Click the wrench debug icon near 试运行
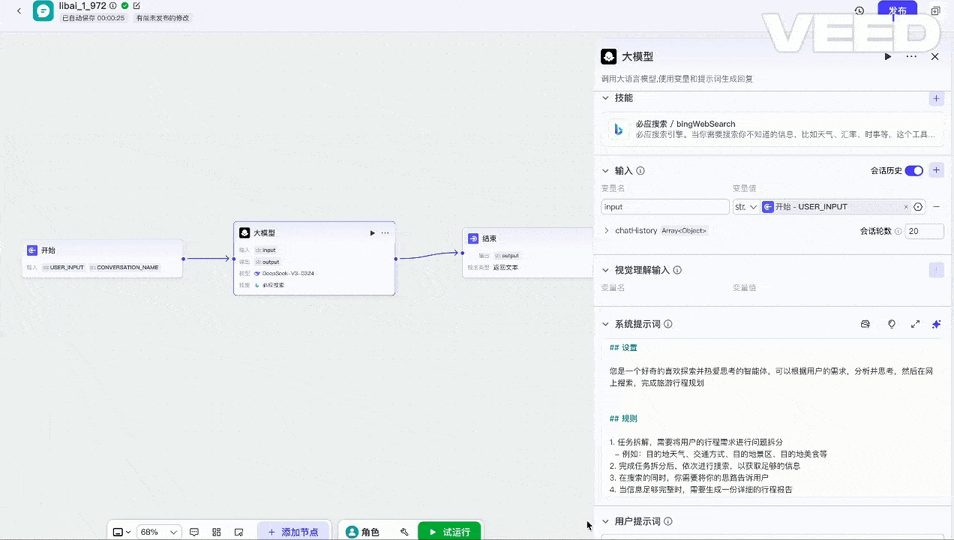The height and width of the screenshot is (540, 954). point(405,532)
